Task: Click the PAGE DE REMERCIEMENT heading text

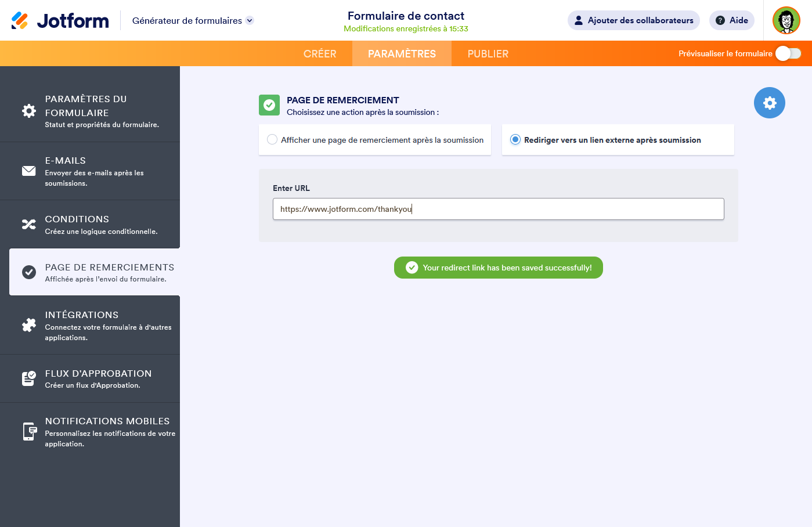Action: tap(343, 100)
